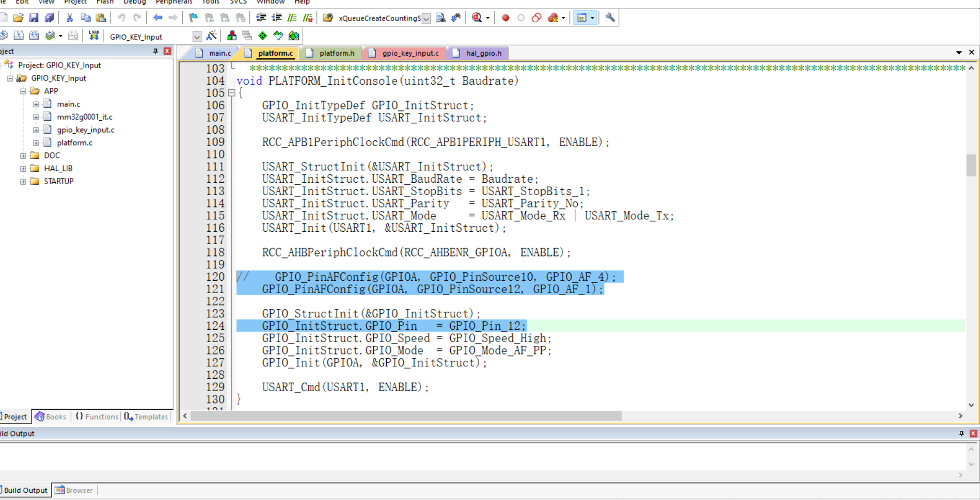Click the editor horizontal scrollbar thumb
Screen dimensions: 980x500
tap(406, 416)
